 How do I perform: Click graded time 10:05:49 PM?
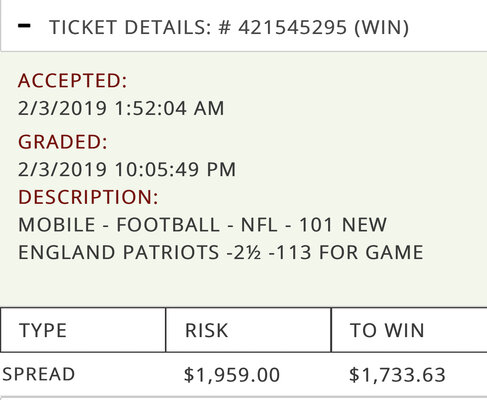pos(175,169)
